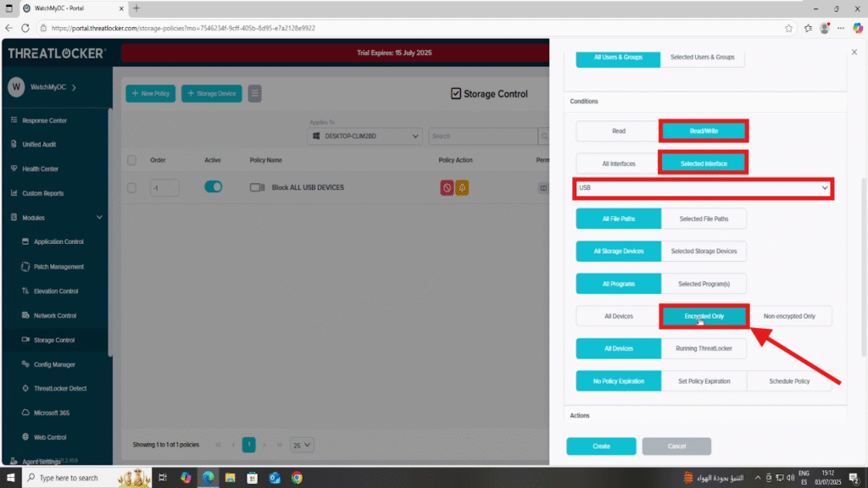Choose Schedule Policy option
The height and width of the screenshot is (488, 868).
click(789, 381)
